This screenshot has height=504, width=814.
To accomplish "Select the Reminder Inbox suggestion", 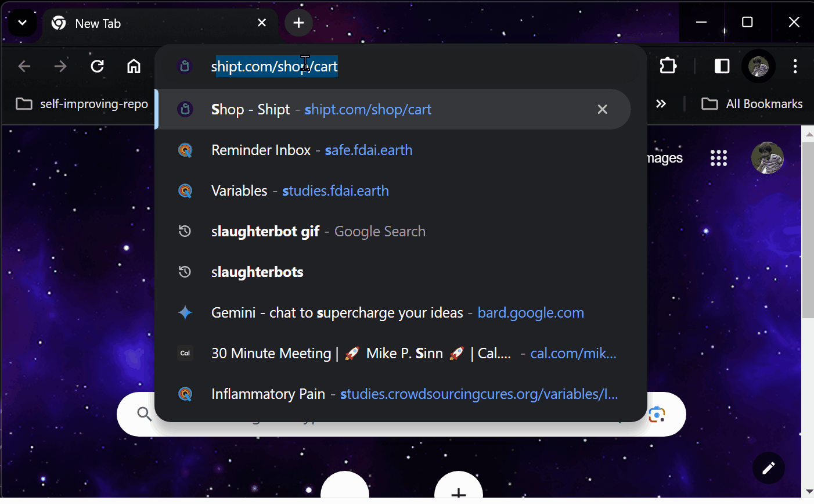I will (312, 150).
